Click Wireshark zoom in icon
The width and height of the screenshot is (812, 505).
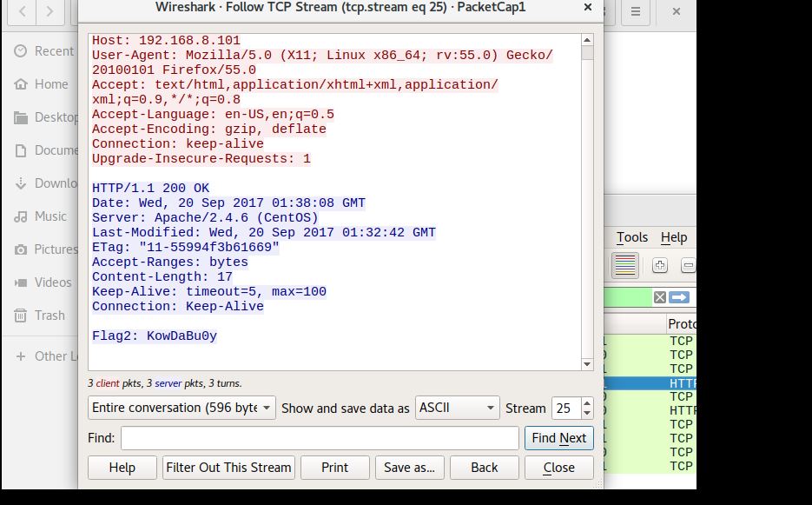[660, 265]
